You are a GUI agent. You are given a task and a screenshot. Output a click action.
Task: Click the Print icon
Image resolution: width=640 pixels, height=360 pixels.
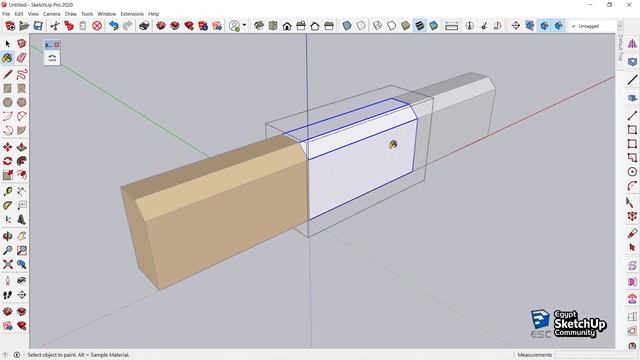pyautogui.click(x=144, y=26)
